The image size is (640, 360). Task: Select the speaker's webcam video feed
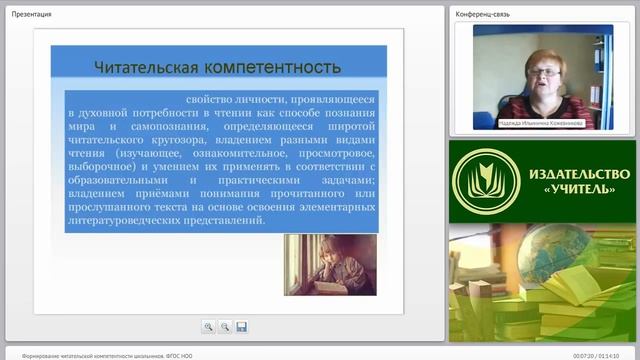[543, 77]
